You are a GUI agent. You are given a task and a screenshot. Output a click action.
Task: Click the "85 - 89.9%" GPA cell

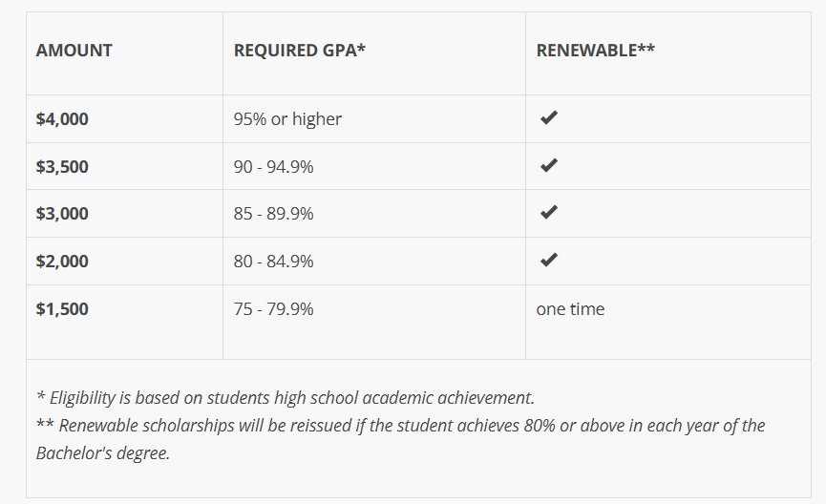[x=273, y=214]
